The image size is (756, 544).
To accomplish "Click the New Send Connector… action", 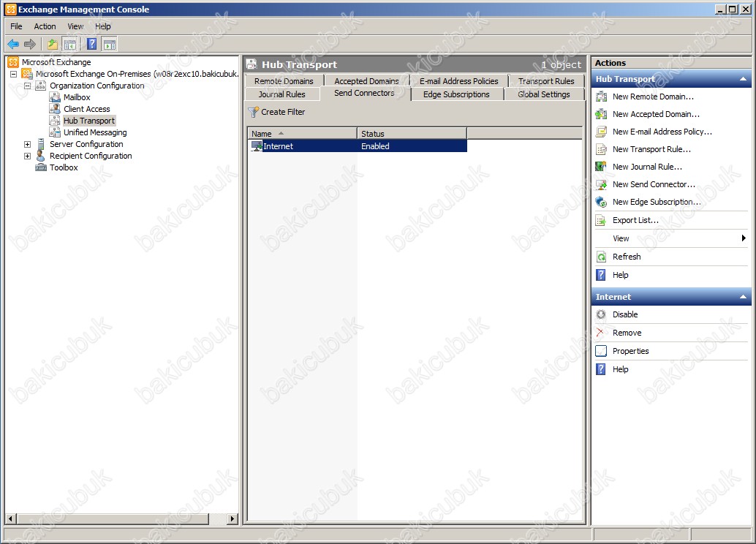I will tap(654, 184).
